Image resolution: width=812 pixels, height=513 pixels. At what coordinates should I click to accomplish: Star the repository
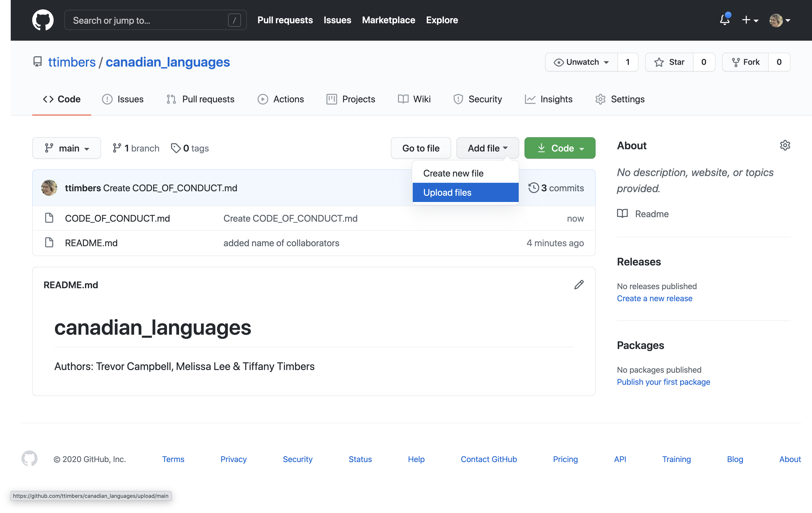pyautogui.click(x=669, y=62)
